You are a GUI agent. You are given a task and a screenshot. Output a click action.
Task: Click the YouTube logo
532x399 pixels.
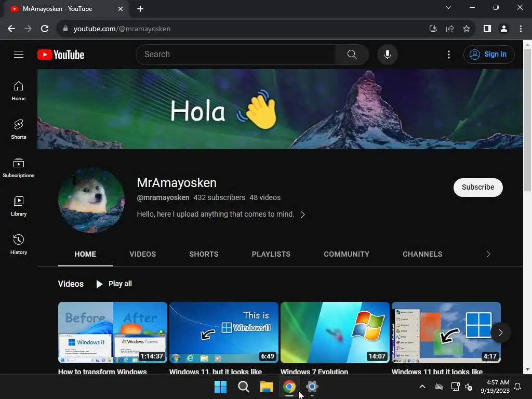click(x=61, y=55)
